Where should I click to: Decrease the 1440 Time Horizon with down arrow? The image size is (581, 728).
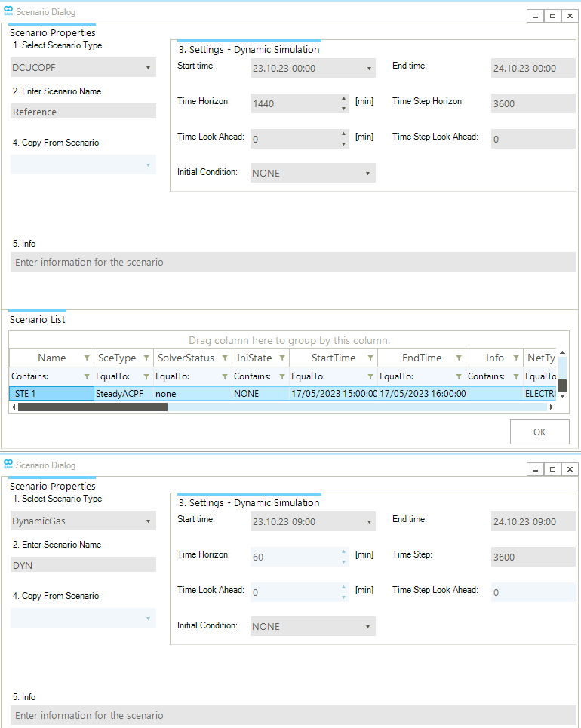[x=344, y=109]
